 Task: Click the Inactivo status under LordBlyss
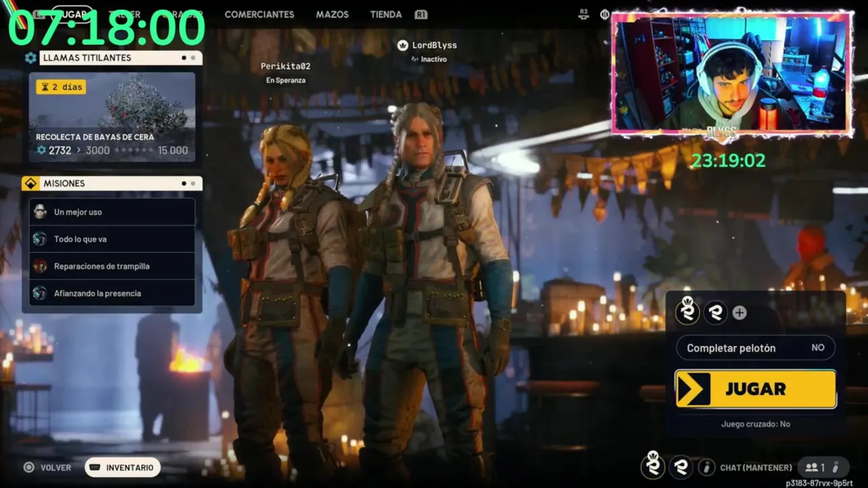click(x=429, y=60)
